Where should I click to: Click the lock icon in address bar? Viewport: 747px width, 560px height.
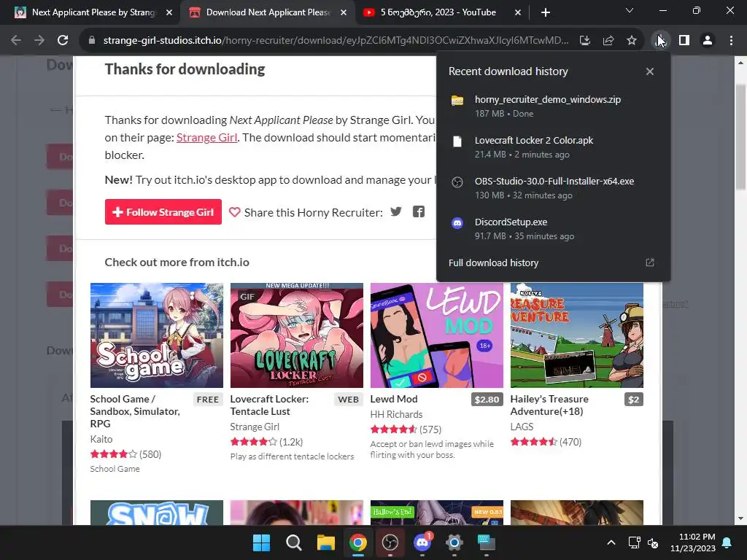coord(92,41)
